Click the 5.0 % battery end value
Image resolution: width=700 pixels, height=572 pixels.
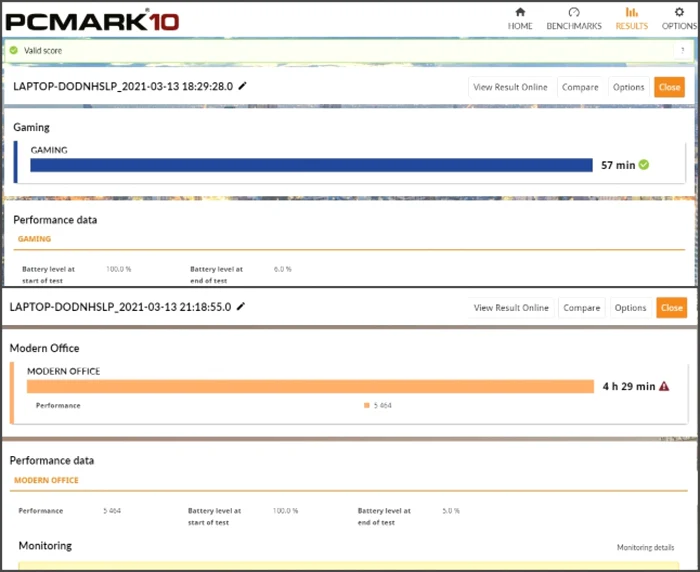[x=451, y=510]
